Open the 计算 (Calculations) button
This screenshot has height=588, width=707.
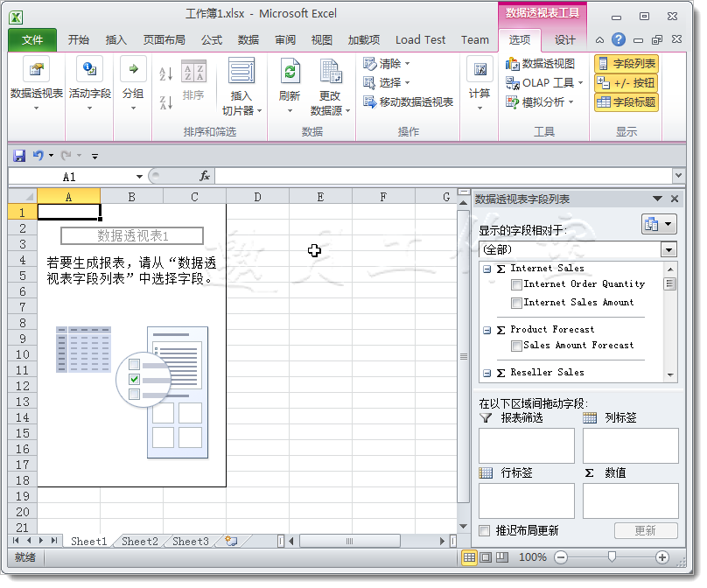(479, 83)
